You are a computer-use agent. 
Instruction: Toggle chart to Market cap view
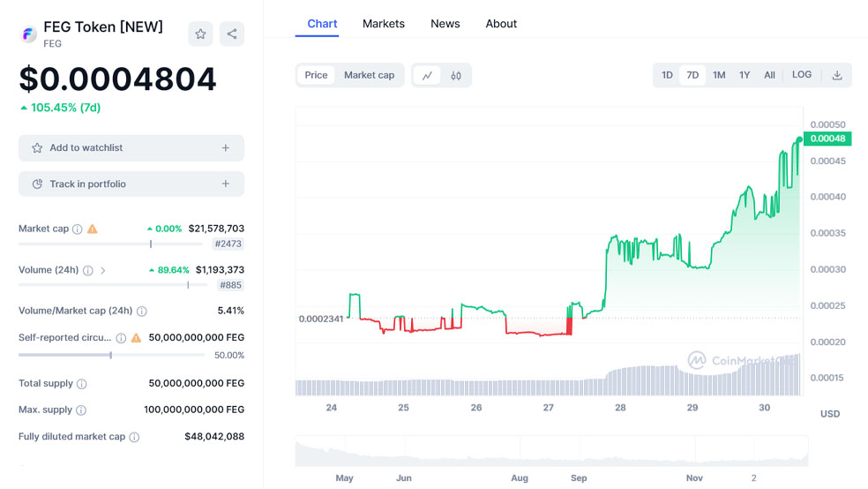(369, 76)
